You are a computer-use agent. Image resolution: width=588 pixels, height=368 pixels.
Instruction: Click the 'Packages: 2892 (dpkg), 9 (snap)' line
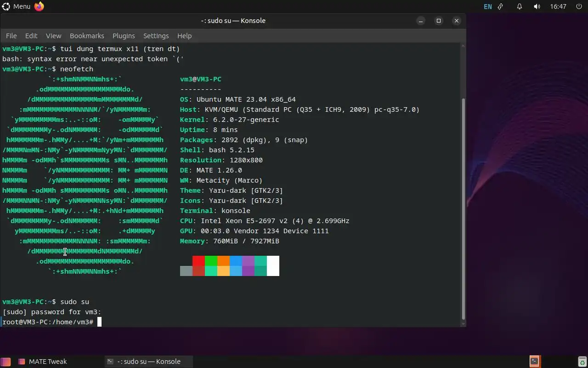point(244,140)
